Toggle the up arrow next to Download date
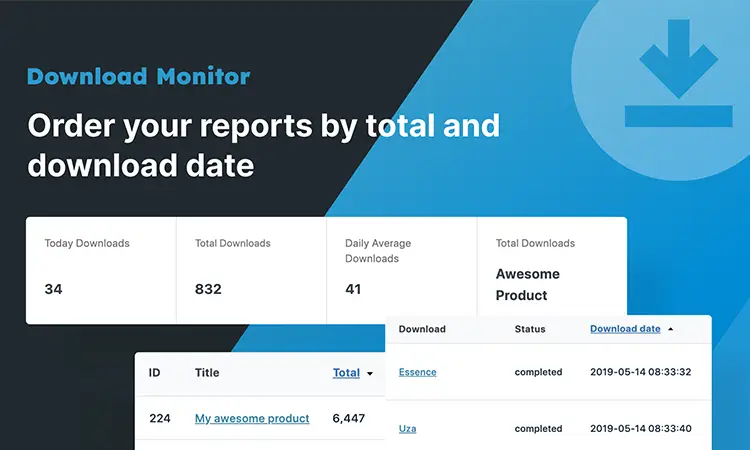 (x=671, y=329)
